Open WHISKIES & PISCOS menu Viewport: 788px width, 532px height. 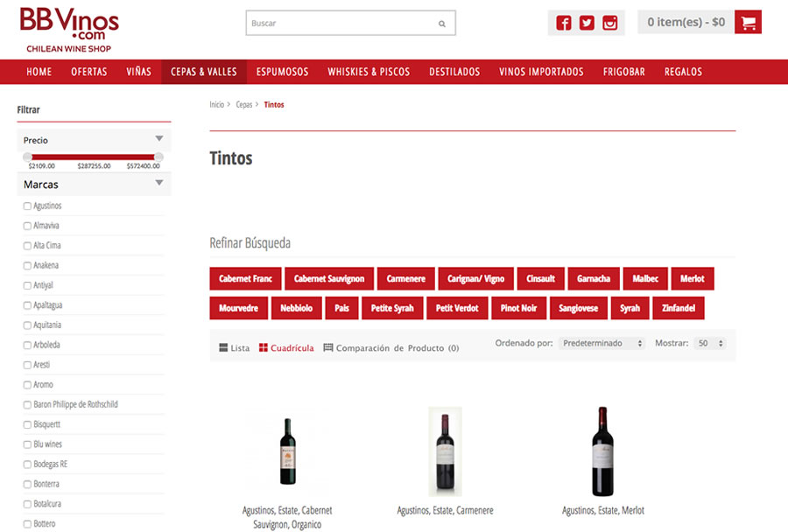coord(369,72)
